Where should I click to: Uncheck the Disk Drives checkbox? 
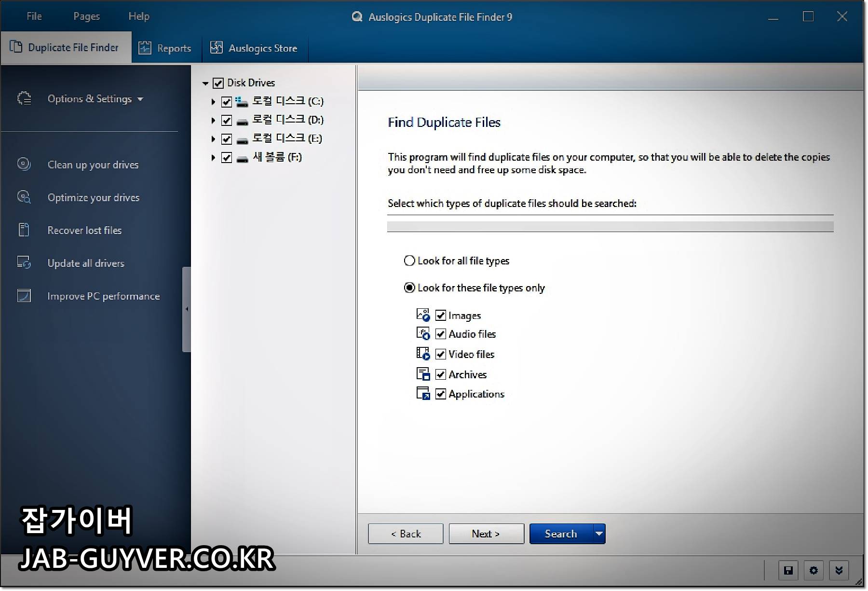pos(218,83)
